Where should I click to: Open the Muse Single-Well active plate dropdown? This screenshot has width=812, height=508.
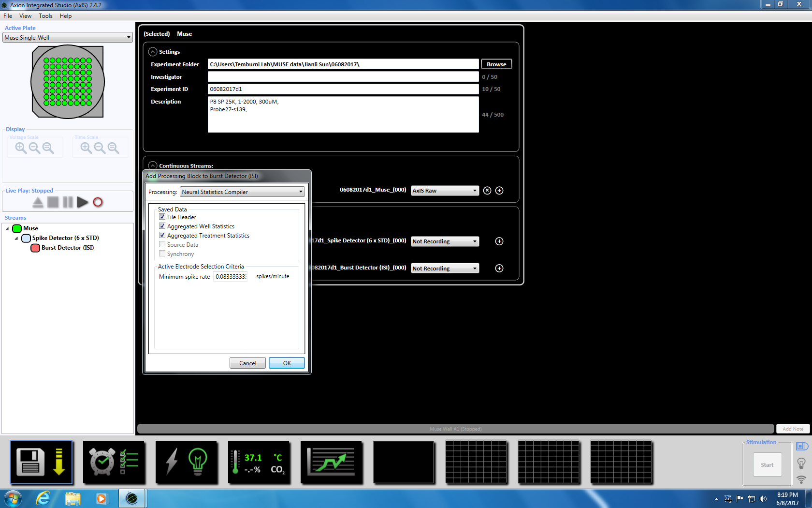pos(68,38)
